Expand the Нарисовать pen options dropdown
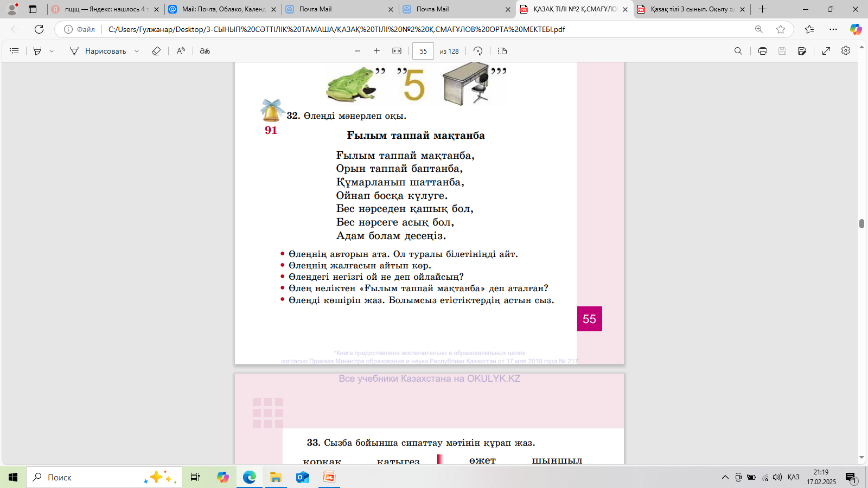This screenshot has height=488, width=868. point(137,51)
